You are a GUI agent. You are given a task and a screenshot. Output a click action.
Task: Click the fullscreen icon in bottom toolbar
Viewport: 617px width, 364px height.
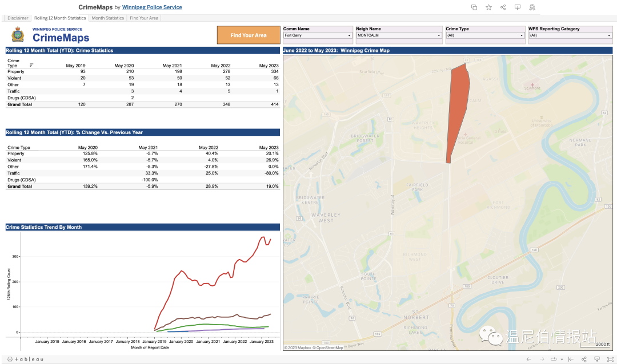[x=610, y=359]
